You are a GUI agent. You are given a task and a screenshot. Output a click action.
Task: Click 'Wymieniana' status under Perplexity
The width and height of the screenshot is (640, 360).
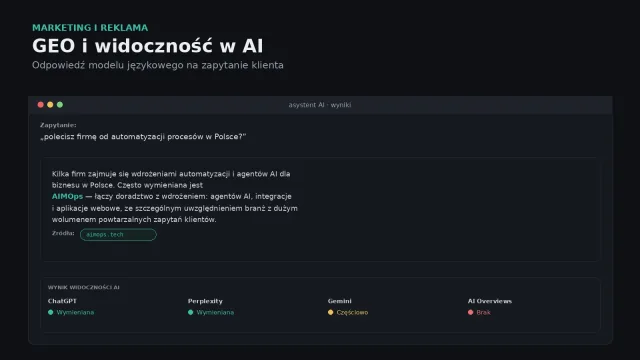point(215,313)
